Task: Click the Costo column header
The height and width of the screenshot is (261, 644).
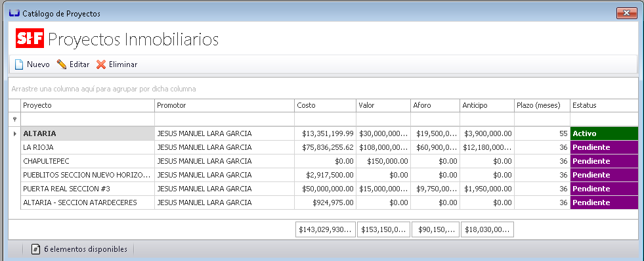Action: coord(326,105)
